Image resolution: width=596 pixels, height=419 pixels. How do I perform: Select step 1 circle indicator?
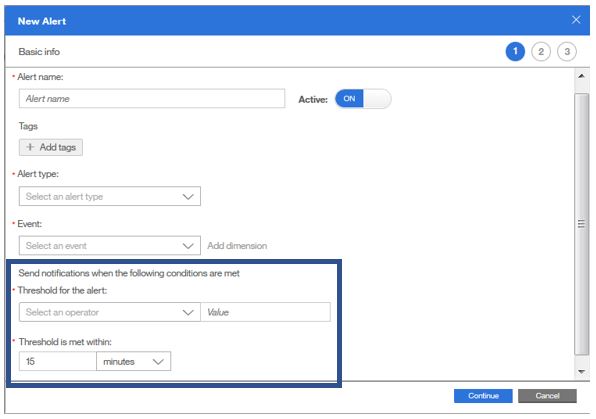tap(515, 52)
